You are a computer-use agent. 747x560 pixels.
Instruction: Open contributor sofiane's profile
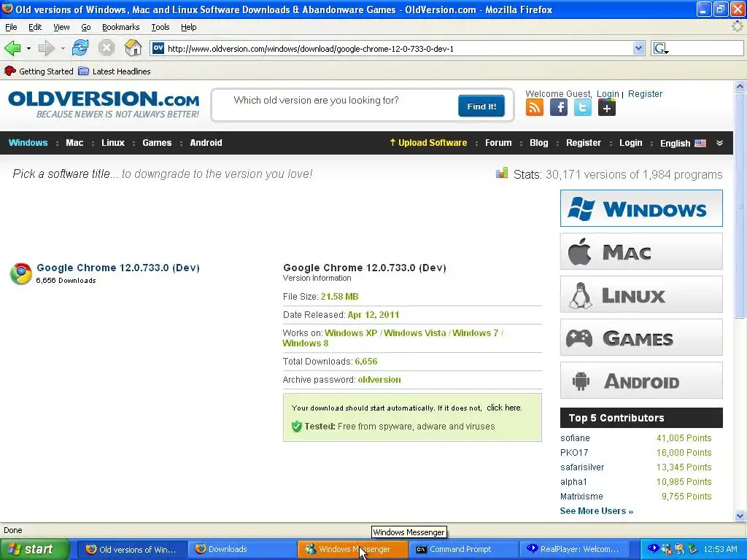575,438
